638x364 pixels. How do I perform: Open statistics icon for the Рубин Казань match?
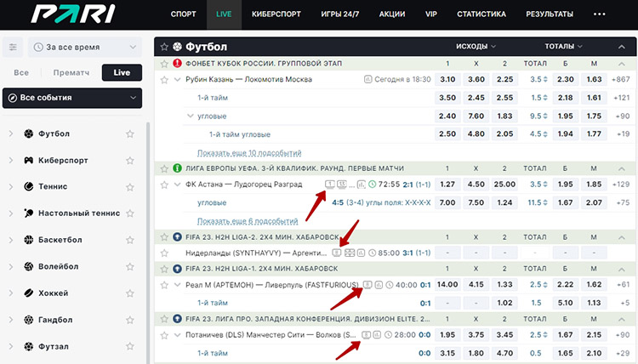pos(367,79)
